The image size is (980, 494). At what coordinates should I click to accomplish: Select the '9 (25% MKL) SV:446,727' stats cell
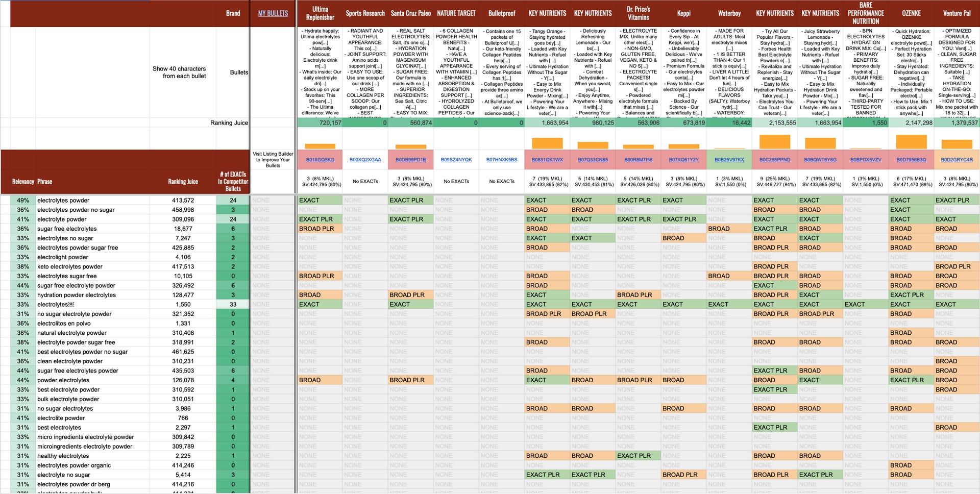pyautogui.click(x=775, y=182)
